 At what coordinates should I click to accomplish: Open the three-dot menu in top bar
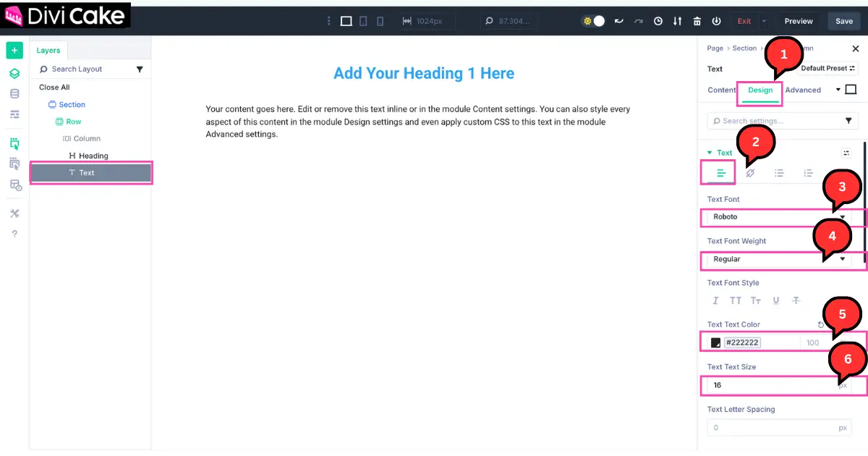pyautogui.click(x=330, y=22)
